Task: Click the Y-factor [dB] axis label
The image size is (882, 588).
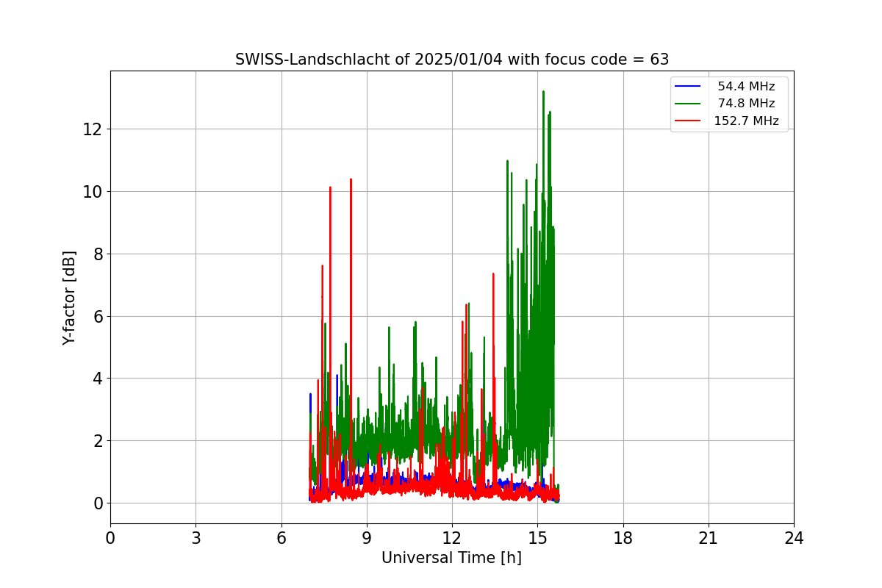Action: pyautogui.click(x=69, y=298)
